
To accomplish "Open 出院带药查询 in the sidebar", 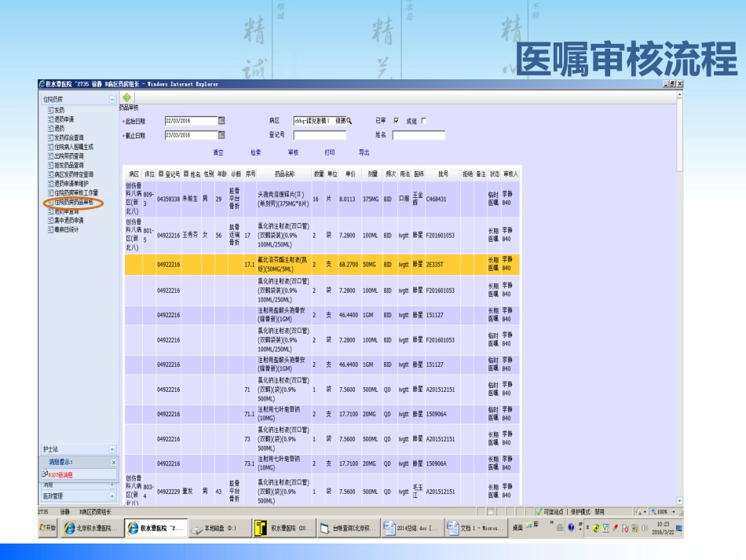I will [x=68, y=156].
